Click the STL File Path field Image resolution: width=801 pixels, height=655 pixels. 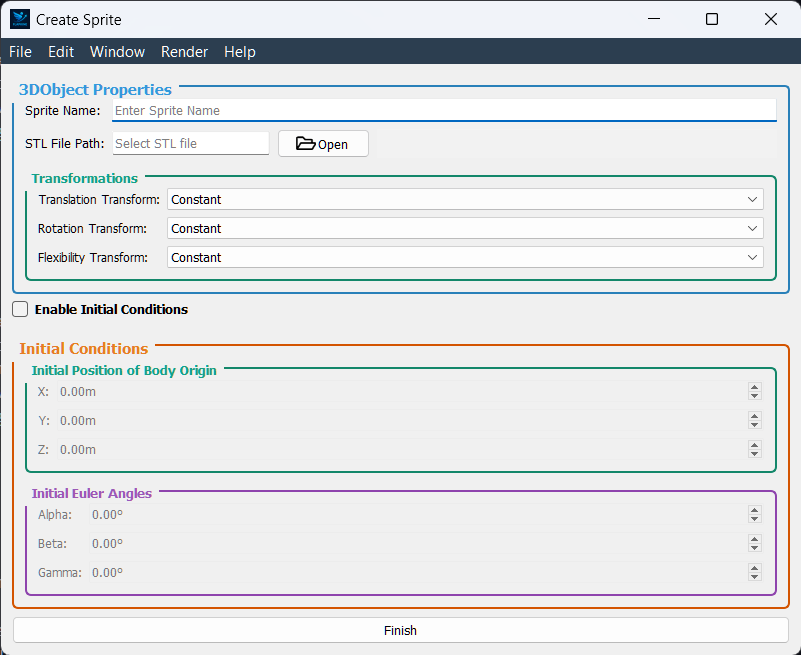tap(190, 143)
